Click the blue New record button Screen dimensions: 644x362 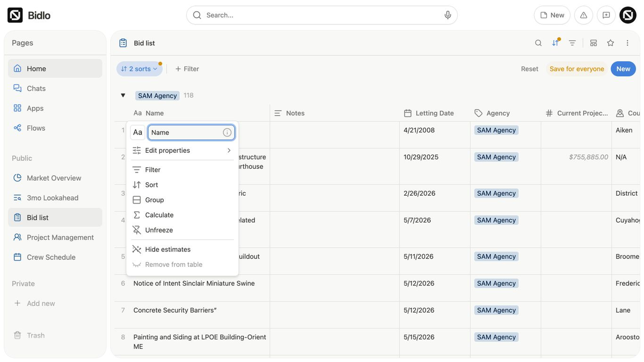click(623, 69)
